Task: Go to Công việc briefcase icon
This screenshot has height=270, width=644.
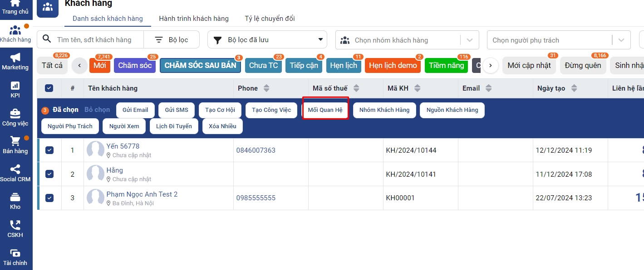Action: click(x=15, y=114)
